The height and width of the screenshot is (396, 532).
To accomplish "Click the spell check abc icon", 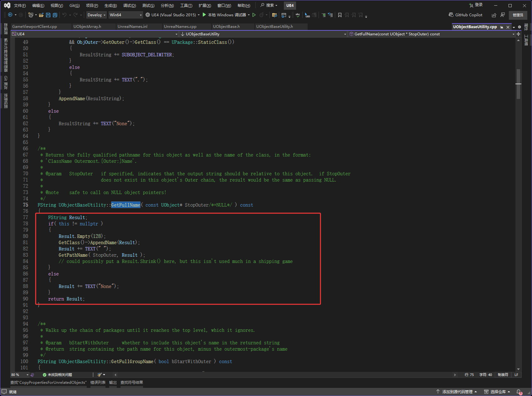I will [298, 15].
